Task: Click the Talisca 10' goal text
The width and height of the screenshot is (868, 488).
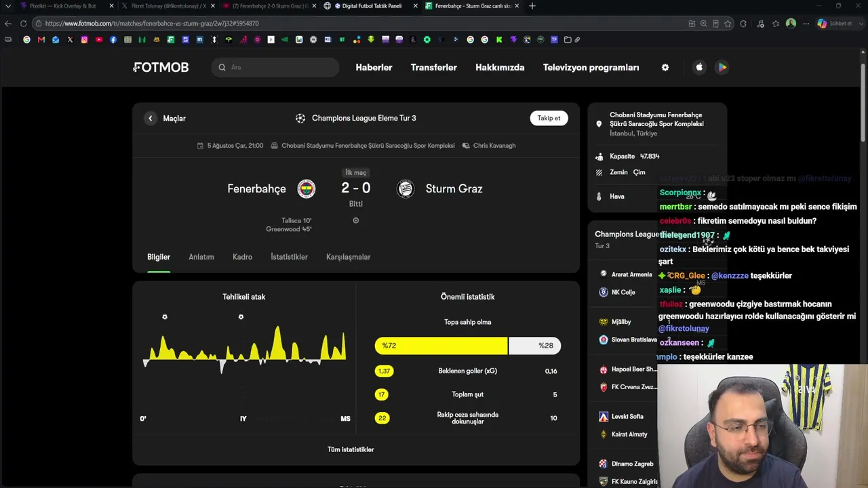Action: (x=296, y=220)
